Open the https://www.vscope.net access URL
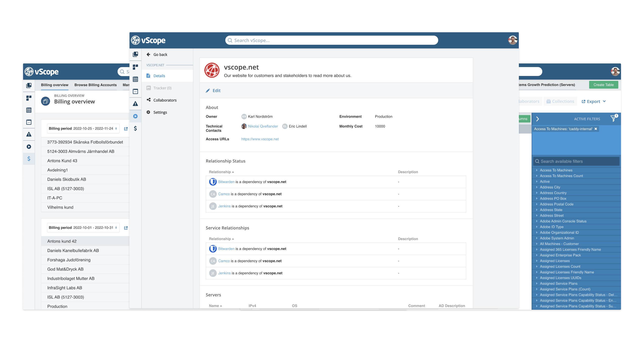The width and height of the screenshot is (644, 342). point(260,139)
